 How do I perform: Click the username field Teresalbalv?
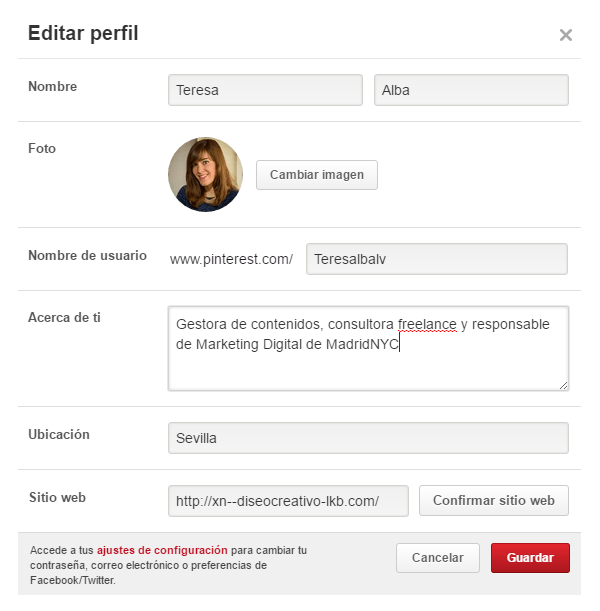pos(437,259)
